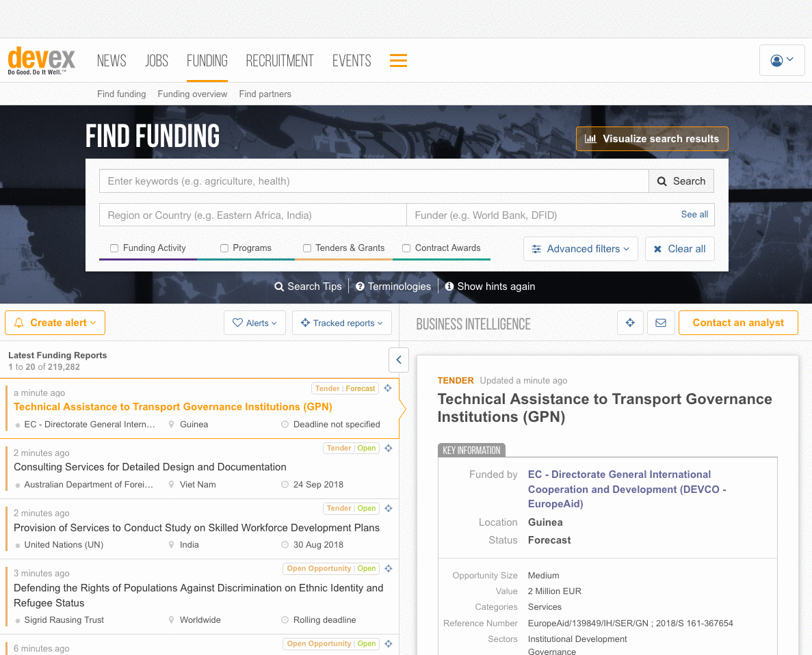Image resolution: width=812 pixels, height=655 pixels.
Task: Click the track icon beside Business Intelligence
Action: [630, 323]
